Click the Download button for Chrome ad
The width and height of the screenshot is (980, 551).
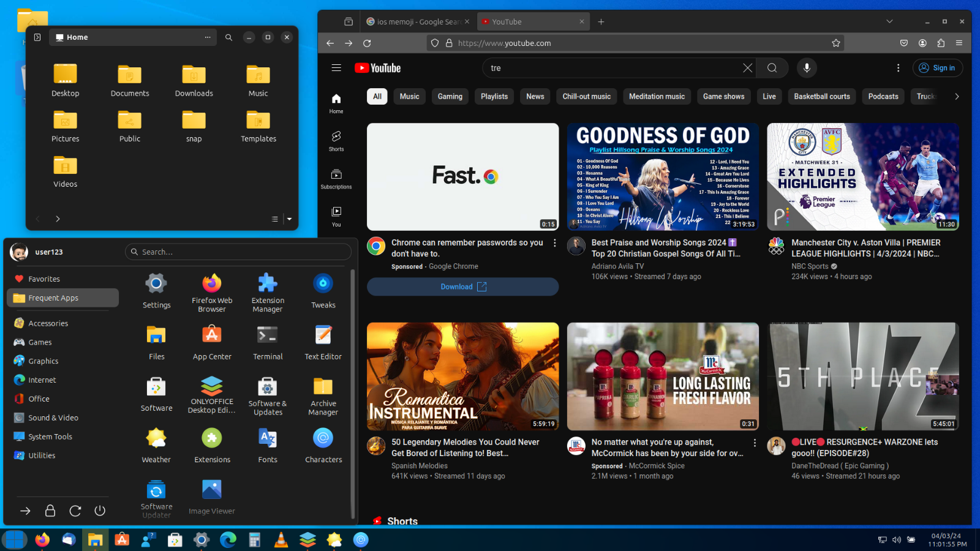click(x=462, y=287)
